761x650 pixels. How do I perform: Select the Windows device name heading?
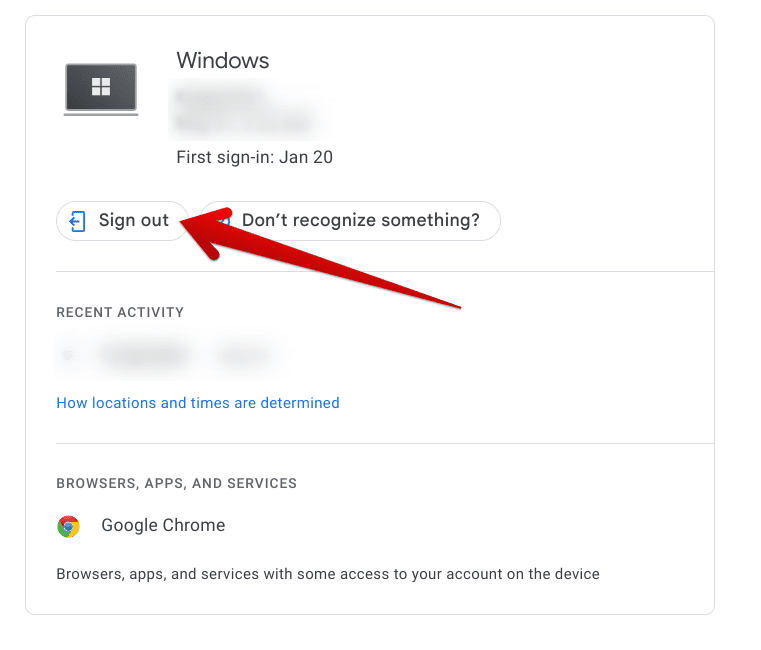click(x=222, y=61)
